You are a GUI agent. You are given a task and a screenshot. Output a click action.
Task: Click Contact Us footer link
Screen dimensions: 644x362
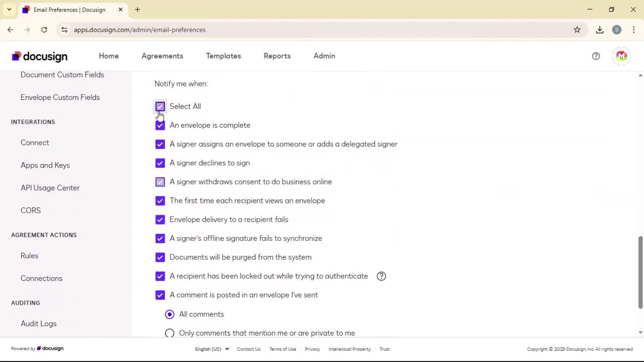249,349
